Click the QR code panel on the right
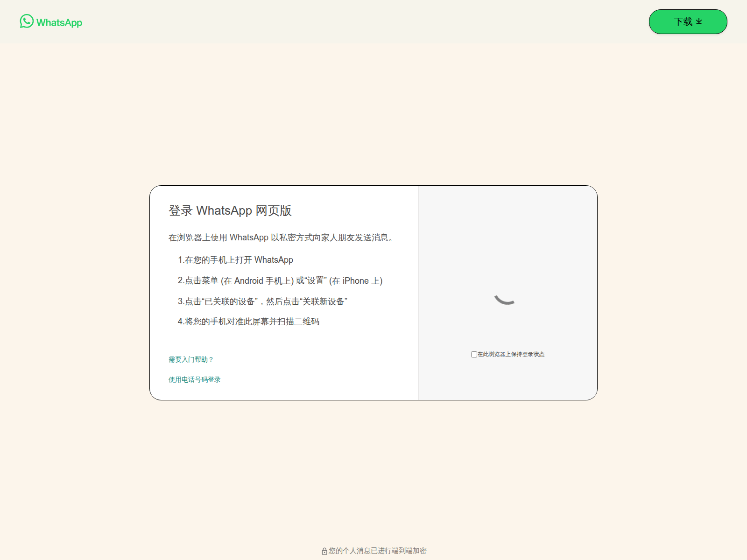Viewport: 747px width, 560px height. pyautogui.click(x=507, y=293)
